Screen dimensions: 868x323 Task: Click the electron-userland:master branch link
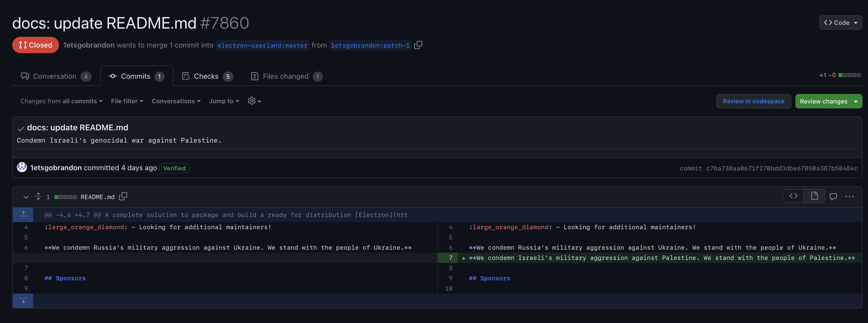(x=262, y=45)
